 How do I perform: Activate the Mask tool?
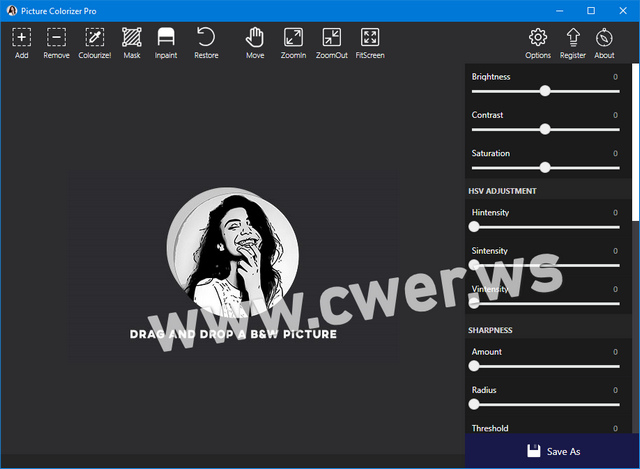[132, 38]
